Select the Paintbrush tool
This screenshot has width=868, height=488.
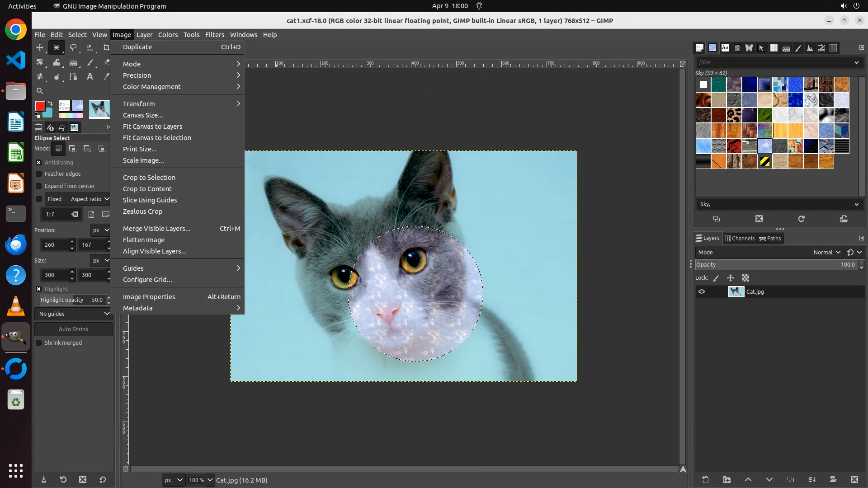click(x=90, y=62)
